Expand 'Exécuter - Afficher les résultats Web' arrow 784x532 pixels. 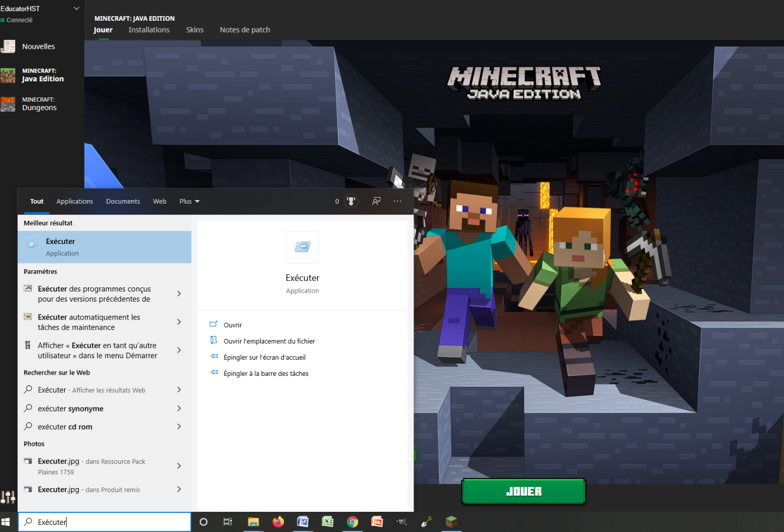point(179,390)
